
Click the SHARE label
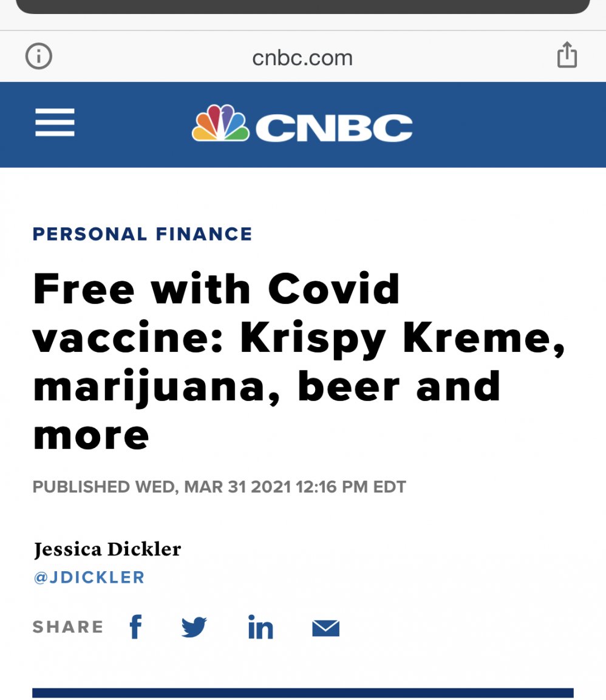tap(68, 627)
